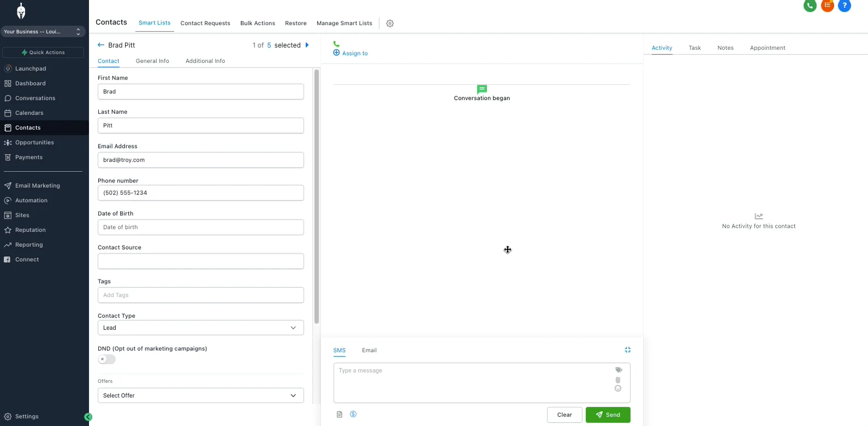Viewport: 868px width, 426px height.
Task: Attach a file with paperclip icon
Action: click(x=618, y=380)
